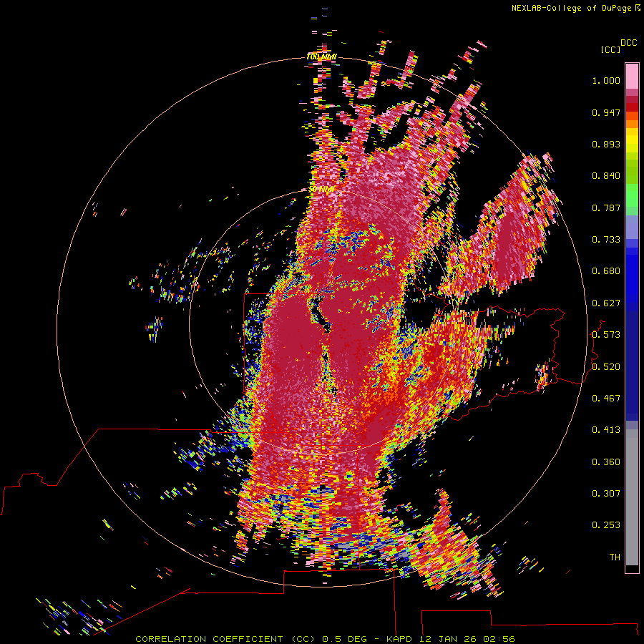Click the DCC label above the color scale
The image size is (644, 644).
point(629,43)
